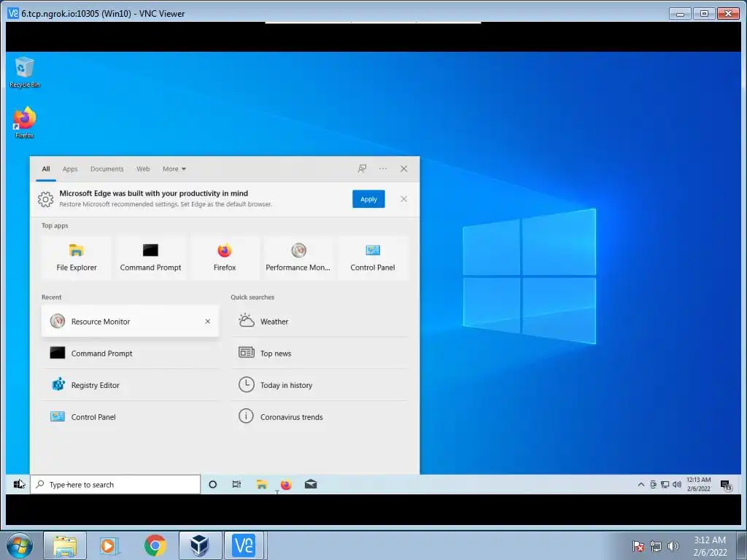The height and width of the screenshot is (560, 747).
Task: Close the Windows search panel
Action: [403, 168]
